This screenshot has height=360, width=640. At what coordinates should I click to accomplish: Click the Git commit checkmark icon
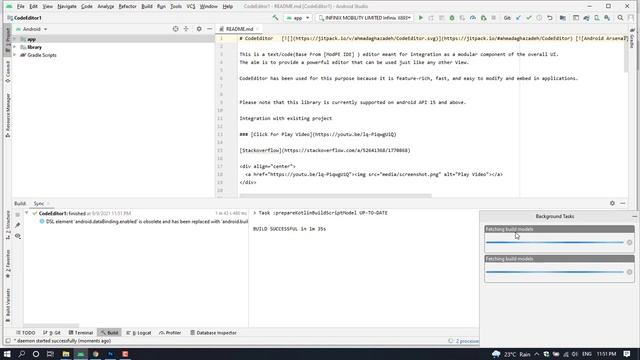pyautogui.click(x=529, y=18)
